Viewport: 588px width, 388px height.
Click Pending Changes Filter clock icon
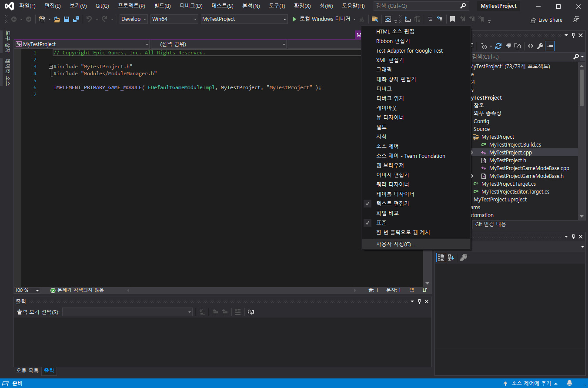tap(484, 46)
